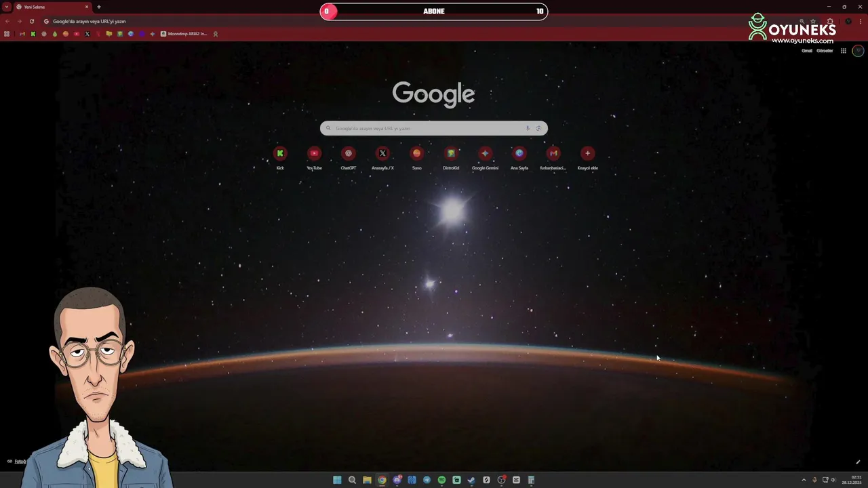Open the Kick bookmark in the bookmarks bar
This screenshot has width=868, height=488.
pos(33,34)
